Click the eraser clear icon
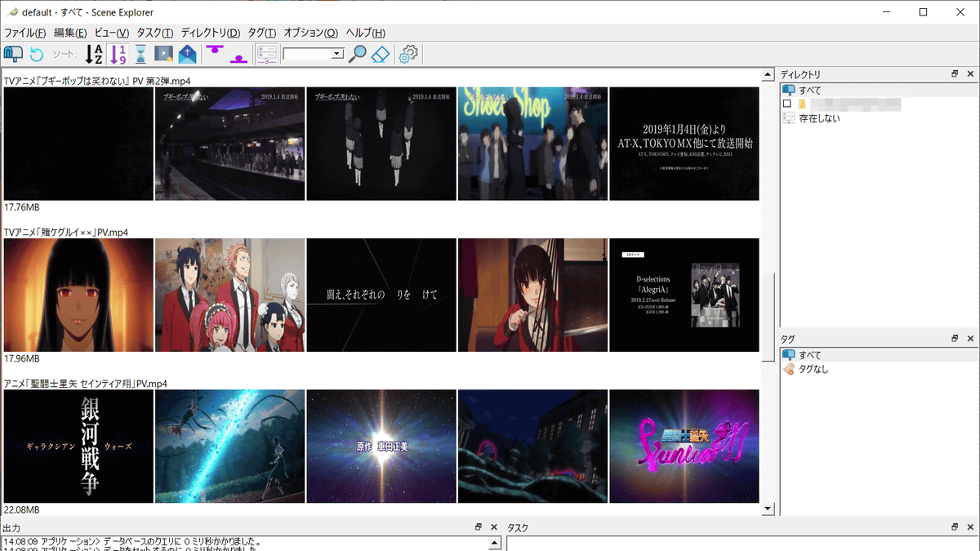 coord(381,55)
